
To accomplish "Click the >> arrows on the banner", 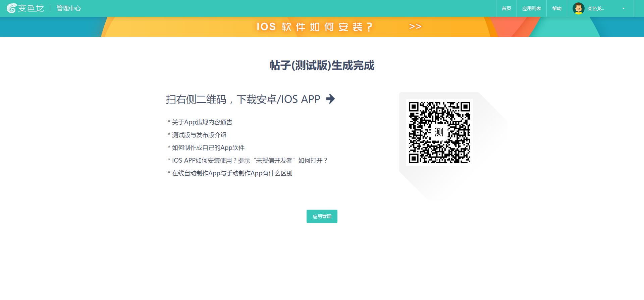I will [x=415, y=27].
